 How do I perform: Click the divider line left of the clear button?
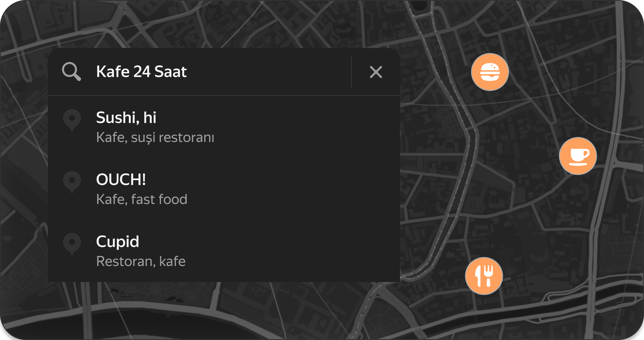(x=351, y=72)
